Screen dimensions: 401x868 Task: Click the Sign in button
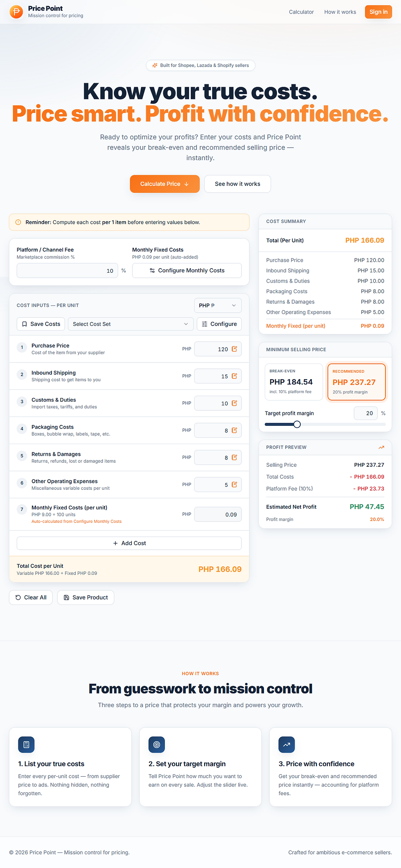(378, 12)
